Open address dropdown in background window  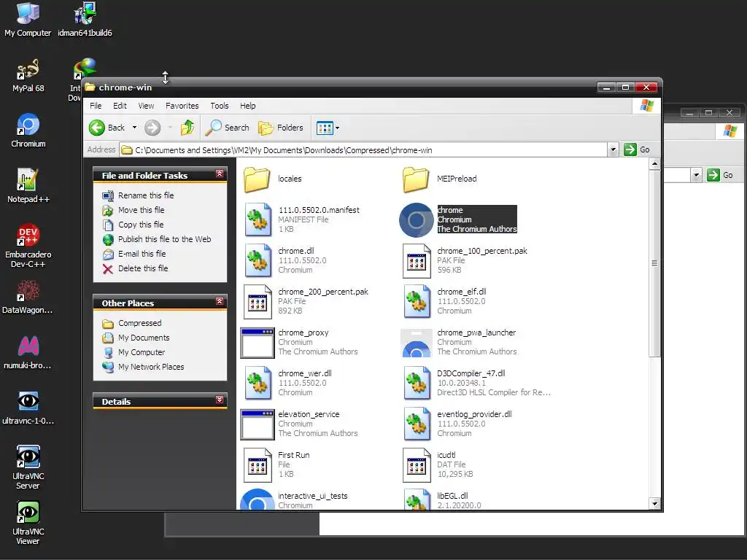point(696,175)
